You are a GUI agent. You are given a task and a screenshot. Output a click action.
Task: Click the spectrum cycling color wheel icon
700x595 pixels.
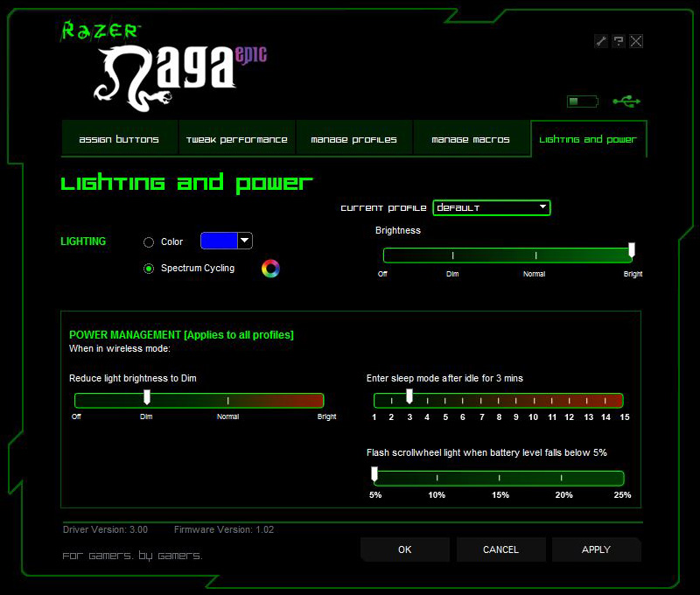pyautogui.click(x=270, y=269)
